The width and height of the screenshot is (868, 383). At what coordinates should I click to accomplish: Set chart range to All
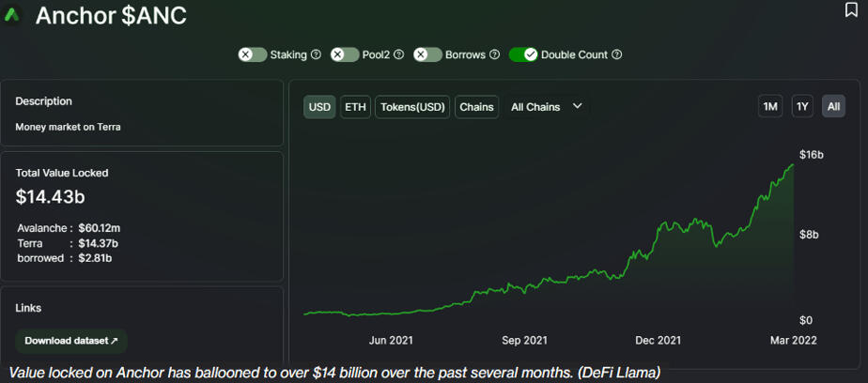(833, 106)
